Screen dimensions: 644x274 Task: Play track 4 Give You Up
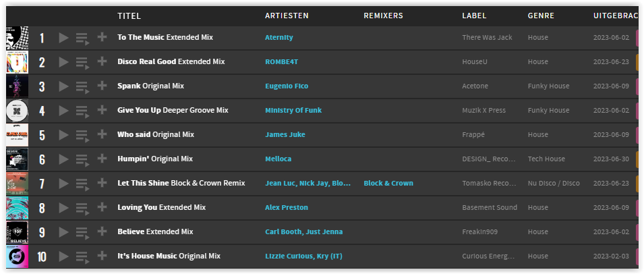(x=63, y=111)
